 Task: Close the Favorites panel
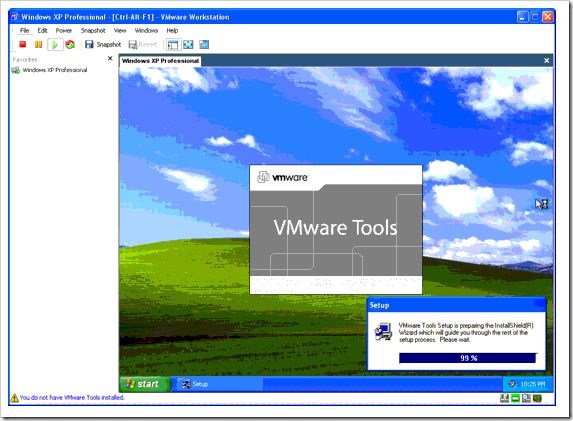point(110,58)
